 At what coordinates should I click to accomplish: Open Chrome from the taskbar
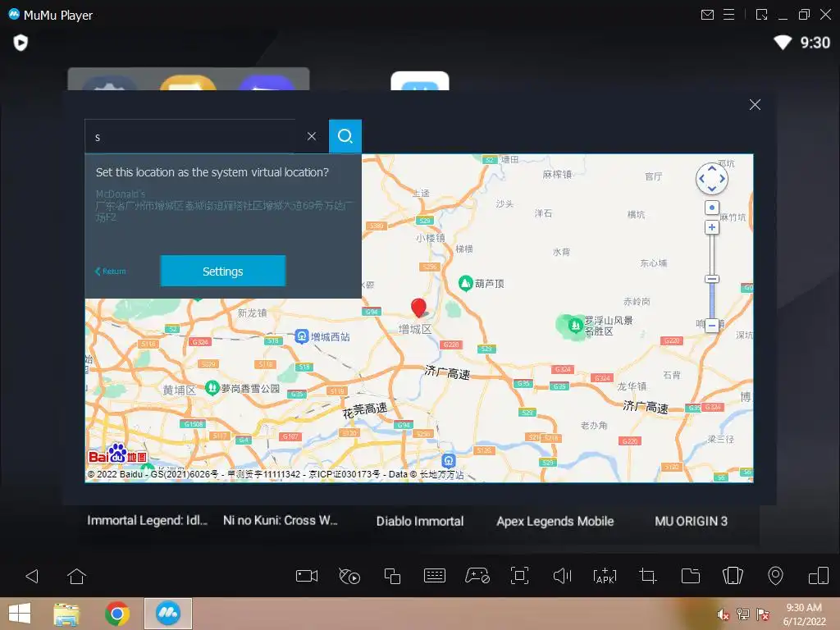click(x=117, y=614)
